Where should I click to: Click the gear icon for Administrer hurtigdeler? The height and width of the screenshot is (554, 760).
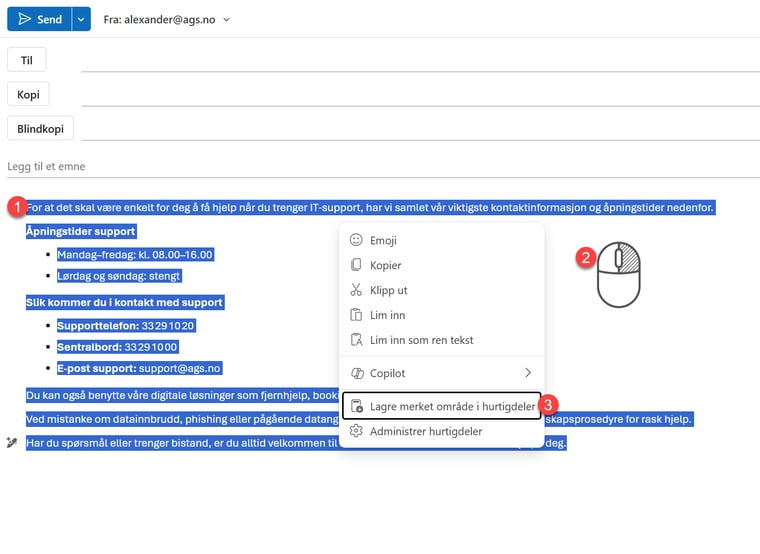[356, 431]
